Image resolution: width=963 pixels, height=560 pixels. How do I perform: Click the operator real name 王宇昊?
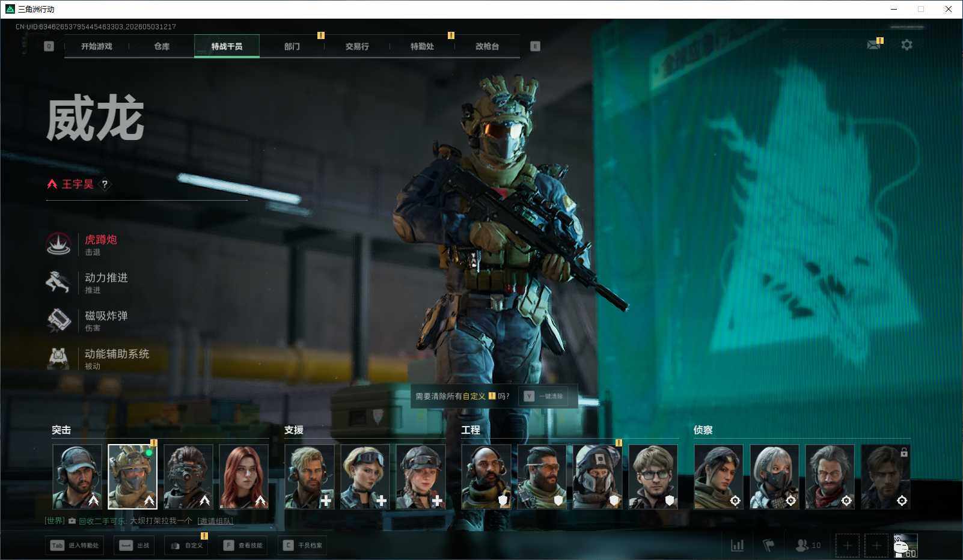pos(78,184)
